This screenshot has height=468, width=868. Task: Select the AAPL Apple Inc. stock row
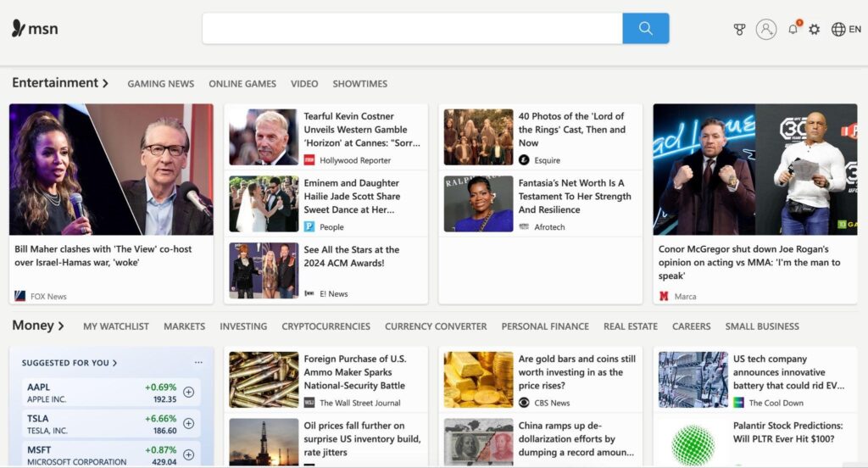click(x=111, y=393)
